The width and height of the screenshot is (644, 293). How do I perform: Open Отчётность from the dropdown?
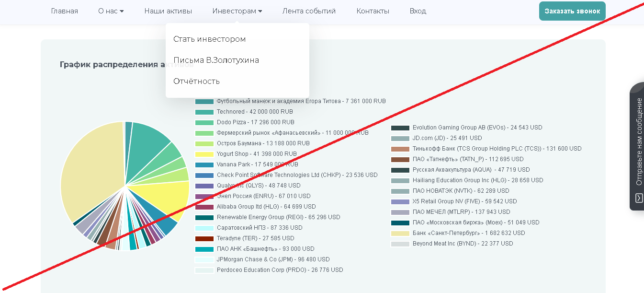point(196,81)
